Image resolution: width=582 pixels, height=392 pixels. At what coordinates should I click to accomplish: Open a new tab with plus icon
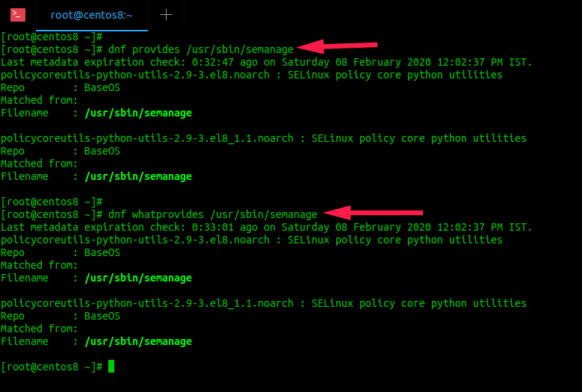coord(166,14)
